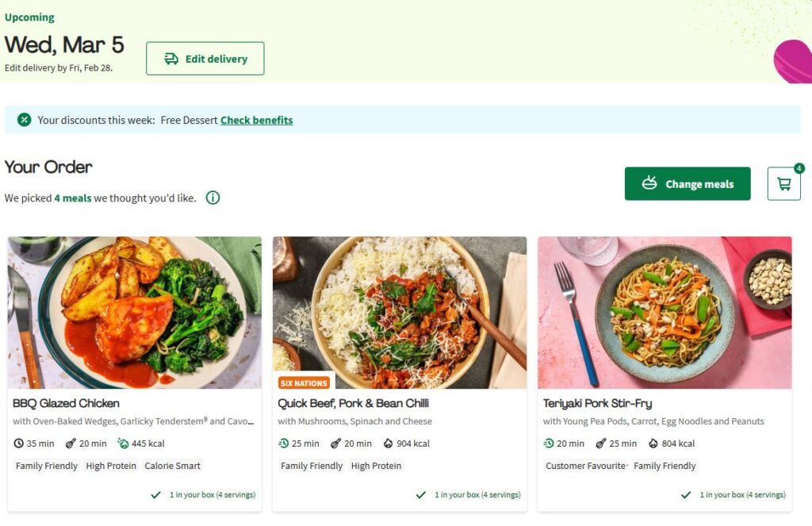
Task: Click the Edit delivery button
Action: 205,58
